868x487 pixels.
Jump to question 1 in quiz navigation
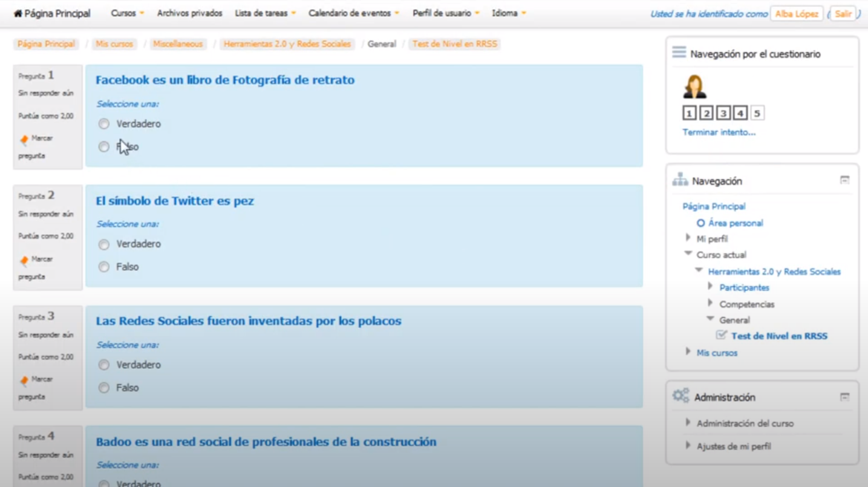[x=689, y=113]
